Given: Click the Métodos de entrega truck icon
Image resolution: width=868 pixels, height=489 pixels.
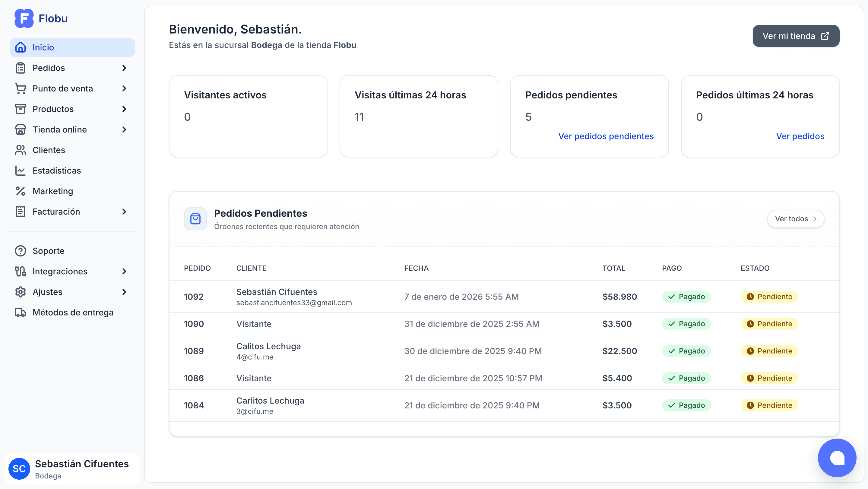Looking at the screenshot, I should tap(20, 313).
